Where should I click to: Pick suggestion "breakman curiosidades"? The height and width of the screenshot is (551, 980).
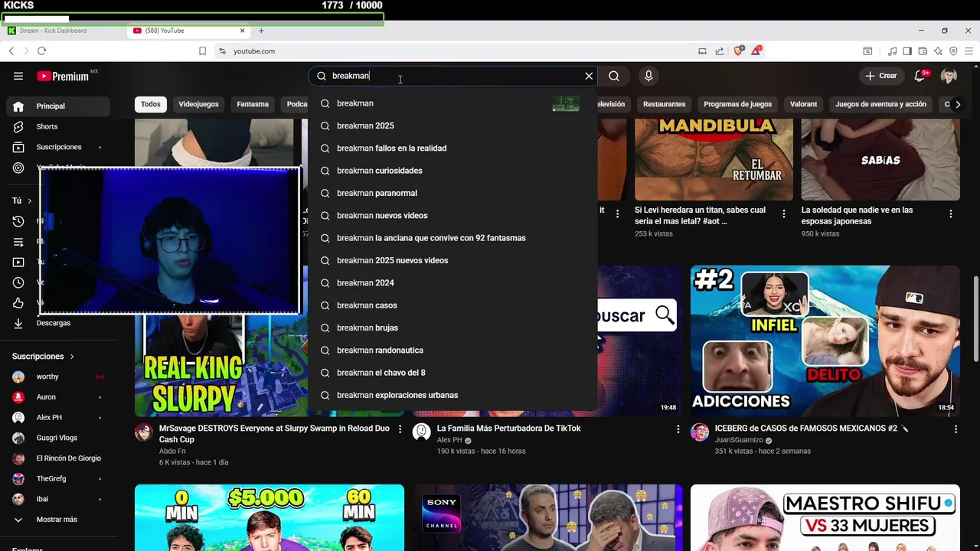click(x=452, y=171)
